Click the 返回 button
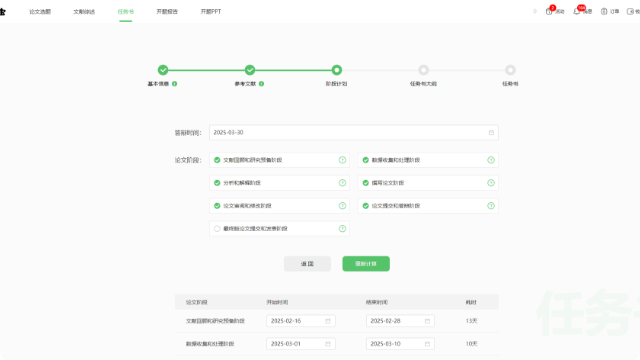This screenshot has height=360, width=640. click(307, 264)
